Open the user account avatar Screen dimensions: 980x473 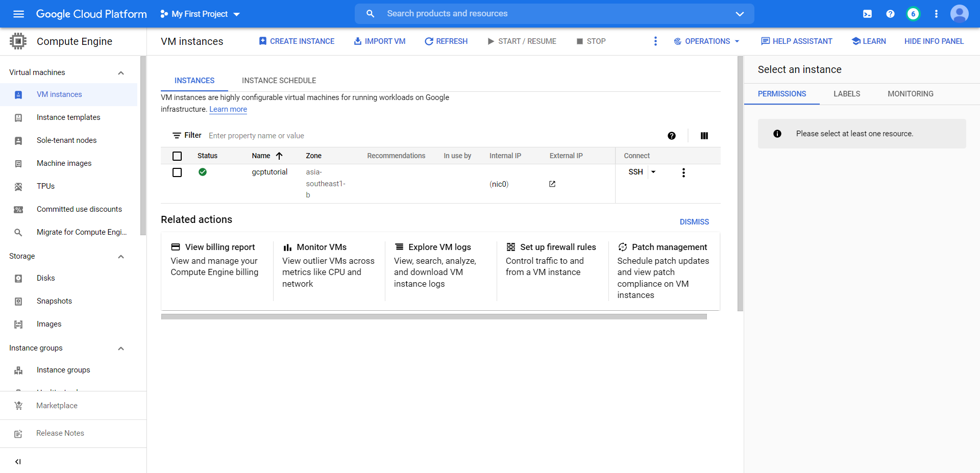pos(960,14)
